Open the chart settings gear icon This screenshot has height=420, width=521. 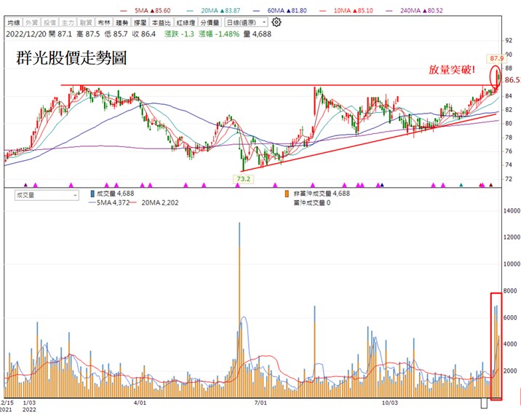click(277, 23)
